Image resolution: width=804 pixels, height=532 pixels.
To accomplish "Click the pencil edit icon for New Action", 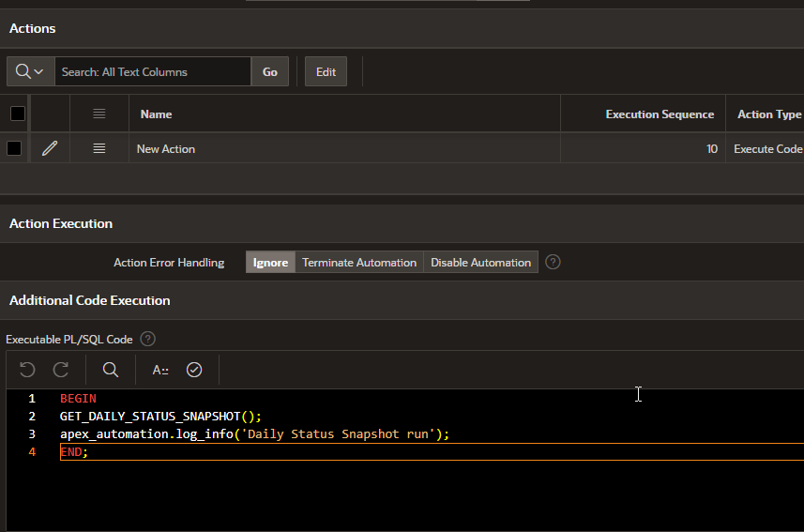I will pos(50,148).
